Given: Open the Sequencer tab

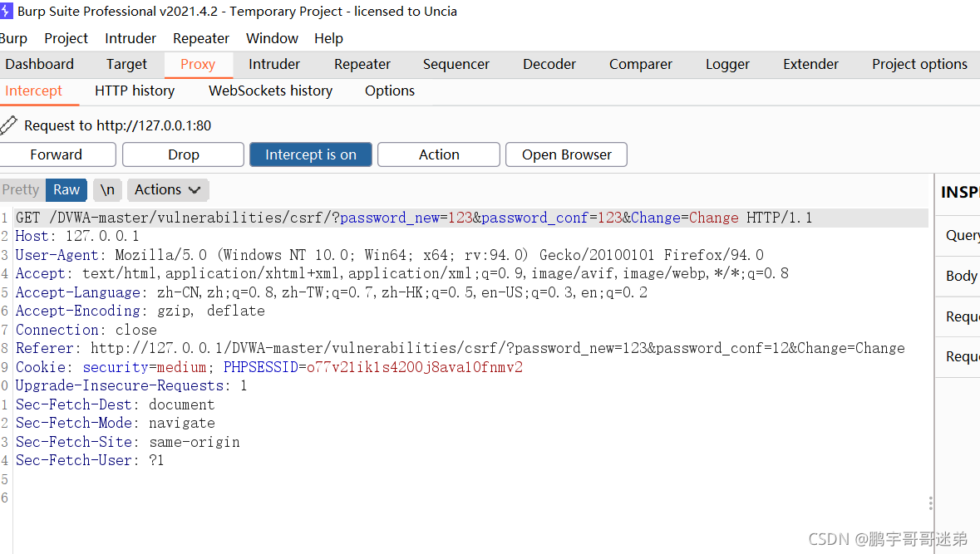Looking at the screenshot, I should click(456, 64).
